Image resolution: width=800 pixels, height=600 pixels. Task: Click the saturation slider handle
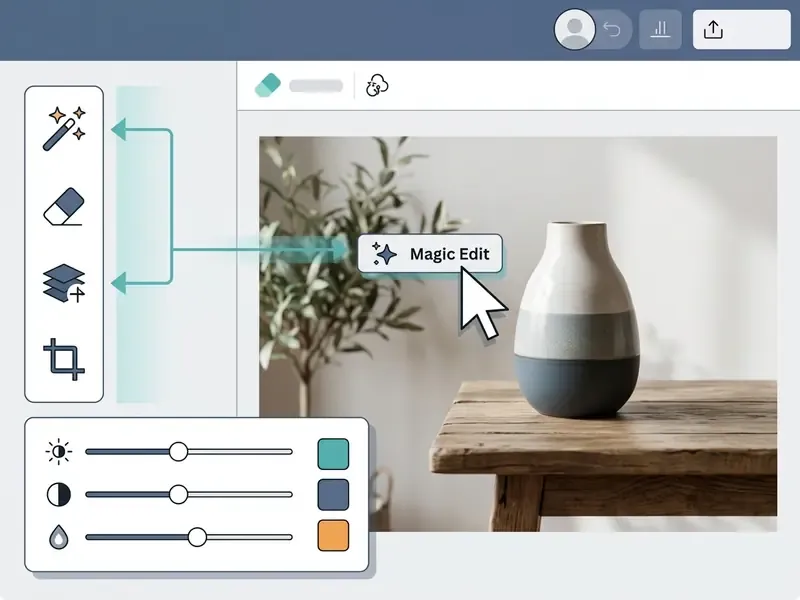click(197, 537)
